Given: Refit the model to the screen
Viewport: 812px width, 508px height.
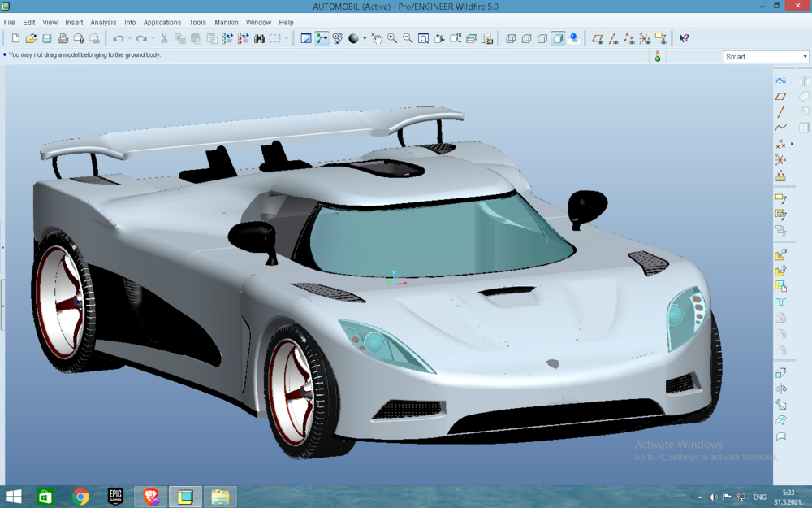Looking at the screenshot, I should click(423, 38).
